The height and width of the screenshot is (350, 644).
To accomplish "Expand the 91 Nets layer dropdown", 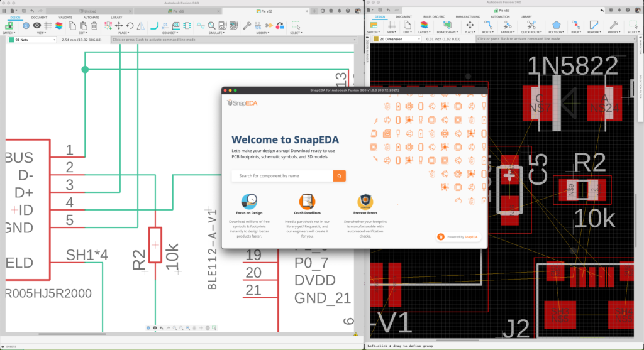I will (x=32, y=40).
